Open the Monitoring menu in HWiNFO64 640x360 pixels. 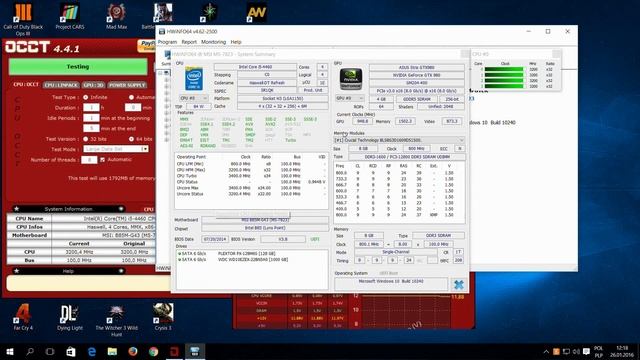click(x=213, y=42)
